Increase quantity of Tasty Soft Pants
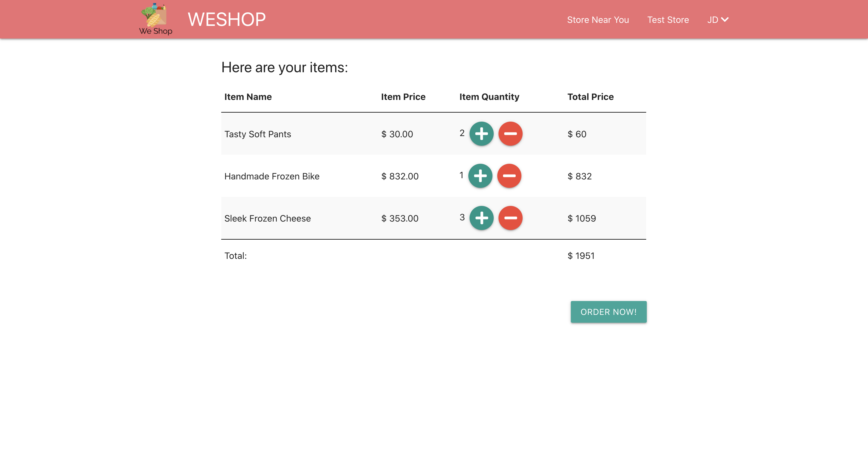Viewport: 868px width, 475px height. [x=481, y=134]
